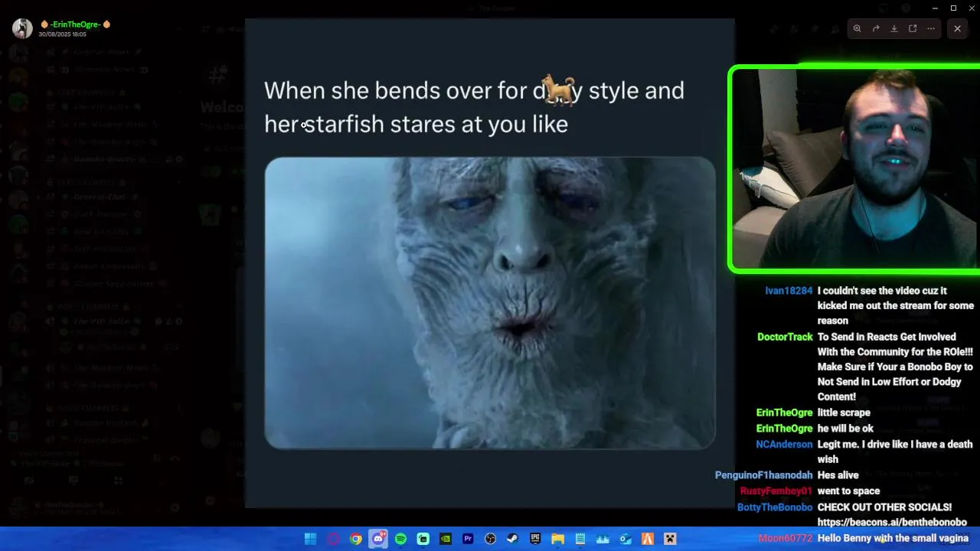Click the 30/08/2025 18:05 timestamp

pos(62,34)
